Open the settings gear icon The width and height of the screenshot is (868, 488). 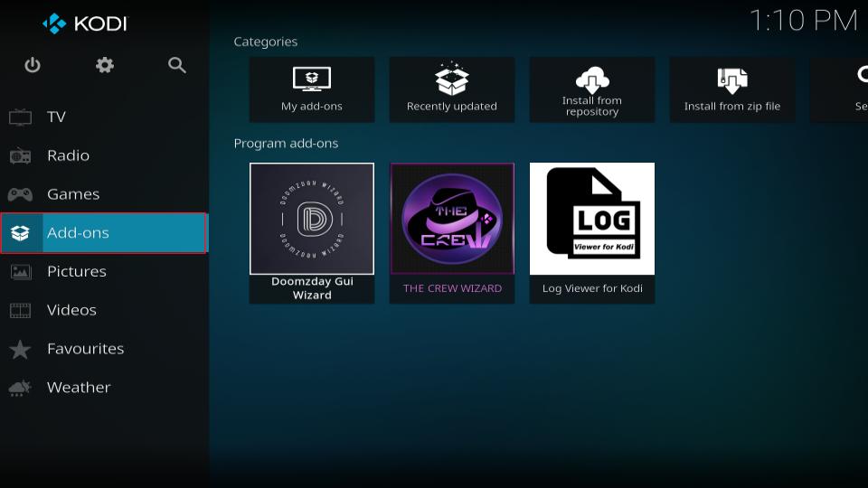[105, 65]
